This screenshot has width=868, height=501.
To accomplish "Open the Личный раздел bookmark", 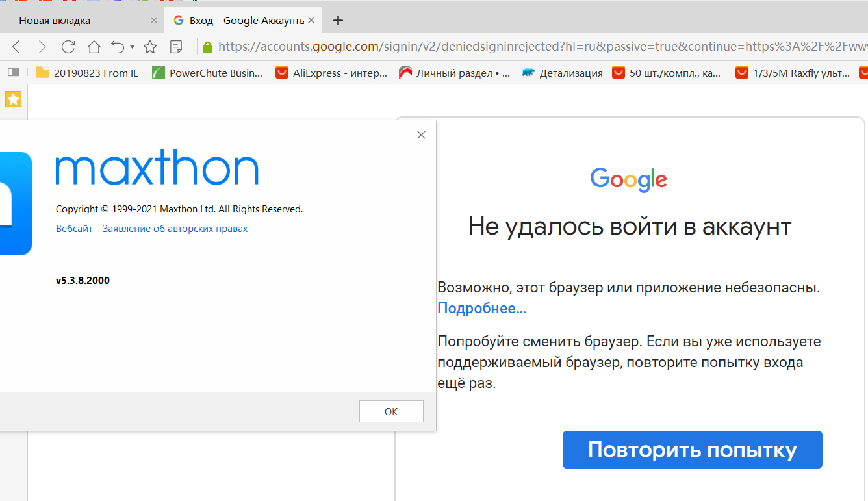I will tap(454, 73).
